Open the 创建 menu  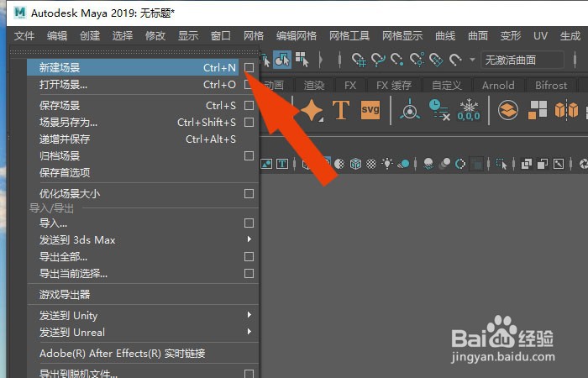(90, 36)
